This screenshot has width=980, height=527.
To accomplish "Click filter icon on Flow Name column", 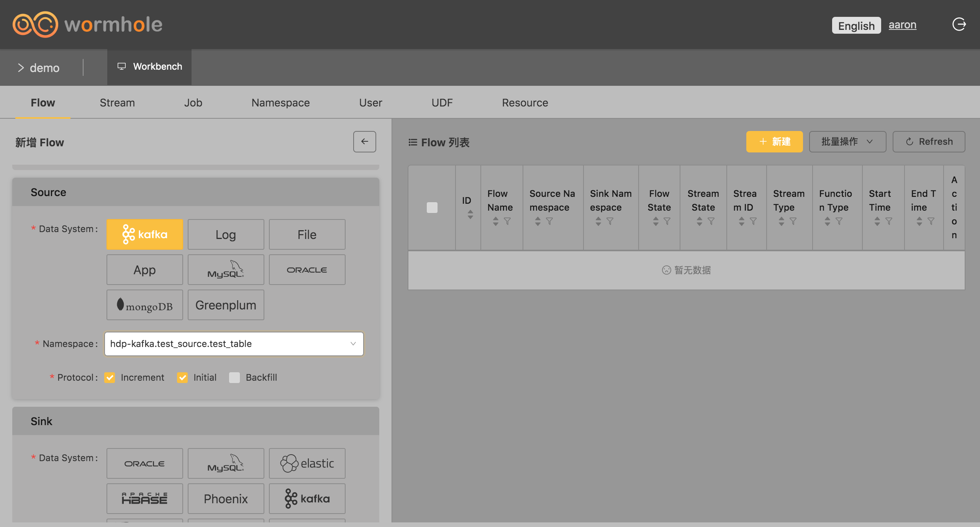I will click(x=507, y=221).
